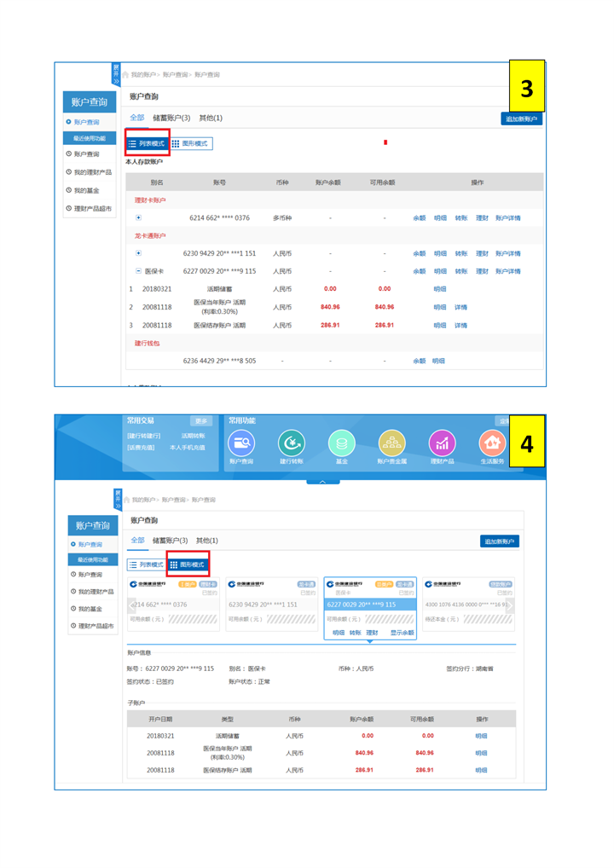Click 详情 link for 医保结存账户 row
This screenshot has width=614, height=868.
[460, 326]
